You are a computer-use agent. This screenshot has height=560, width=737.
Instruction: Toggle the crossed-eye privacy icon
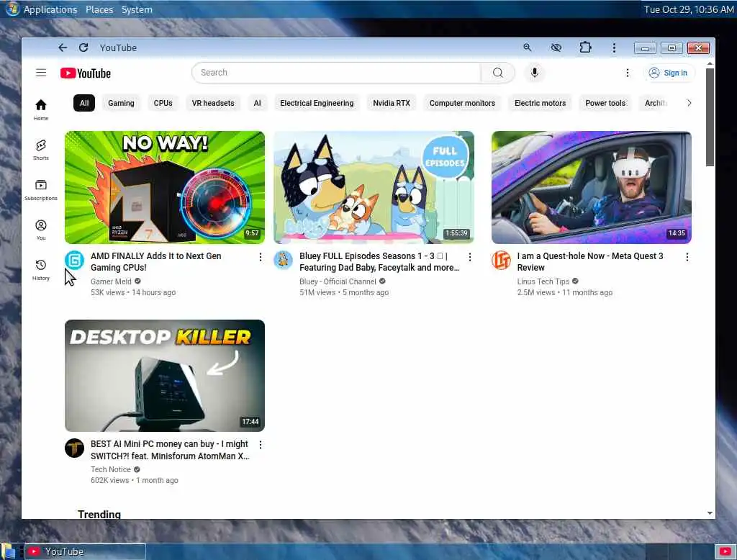click(556, 48)
